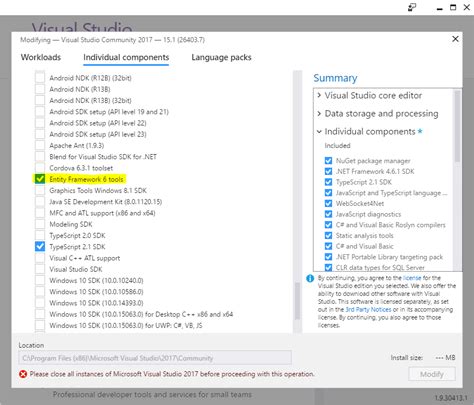Click the Summary heading
This screenshot has width=474, height=405.
(x=335, y=78)
